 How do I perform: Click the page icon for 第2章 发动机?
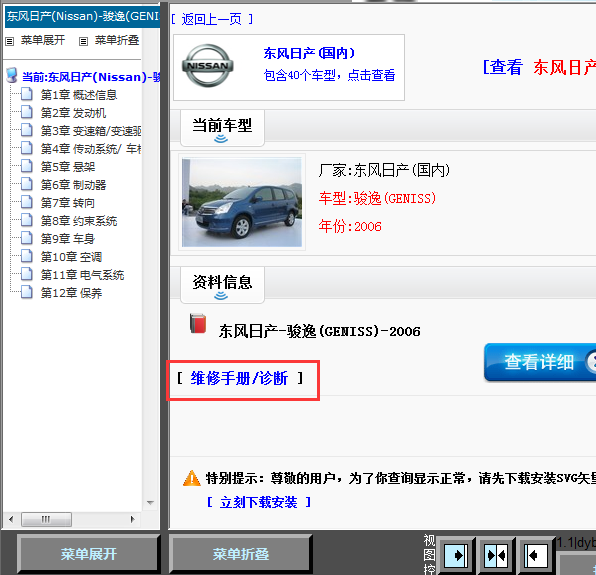[27, 112]
